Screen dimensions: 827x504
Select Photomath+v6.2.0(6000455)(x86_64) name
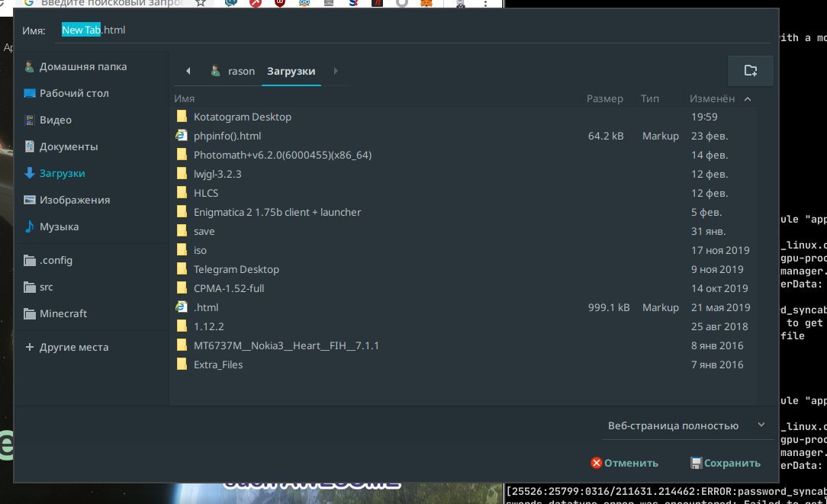click(x=283, y=155)
